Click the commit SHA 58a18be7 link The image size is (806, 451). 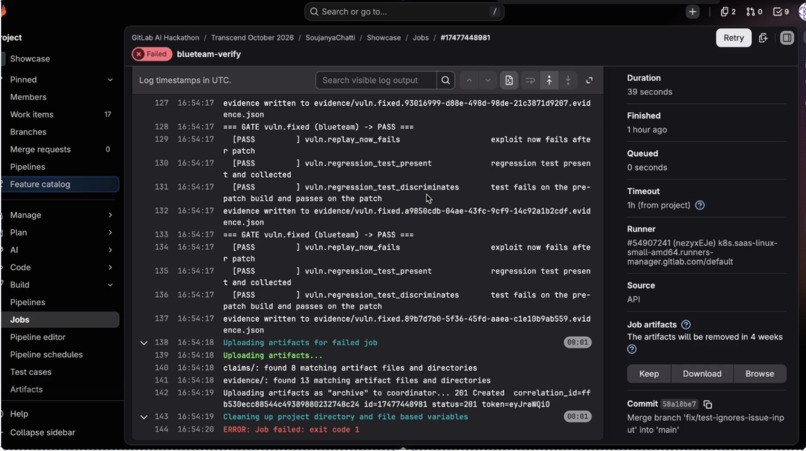tap(679, 404)
